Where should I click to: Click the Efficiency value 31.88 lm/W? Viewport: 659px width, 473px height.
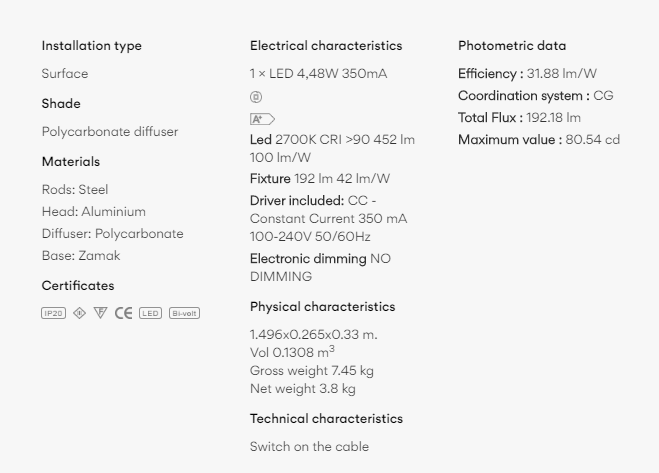pyautogui.click(x=561, y=74)
